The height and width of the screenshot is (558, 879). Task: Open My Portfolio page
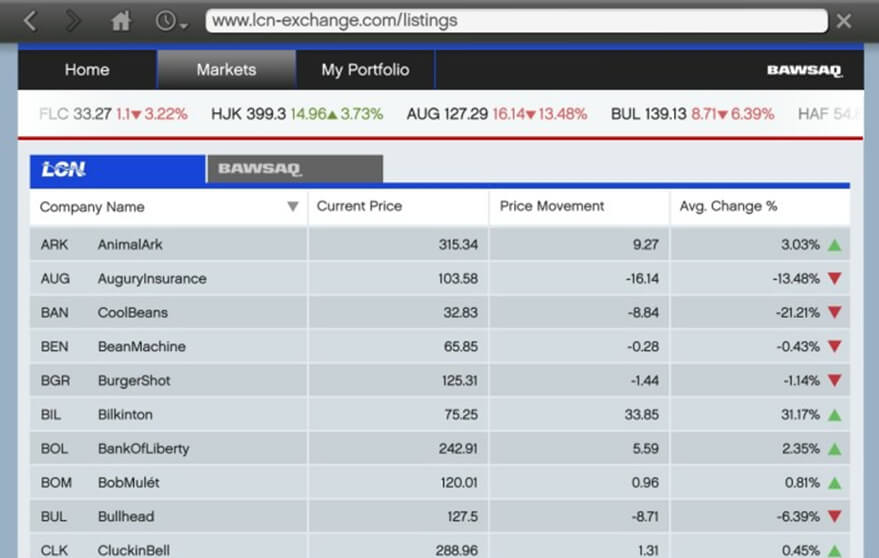tap(365, 70)
